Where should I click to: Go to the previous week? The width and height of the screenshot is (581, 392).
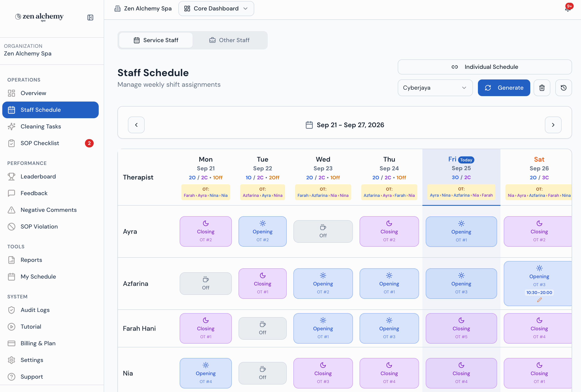click(136, 125)
